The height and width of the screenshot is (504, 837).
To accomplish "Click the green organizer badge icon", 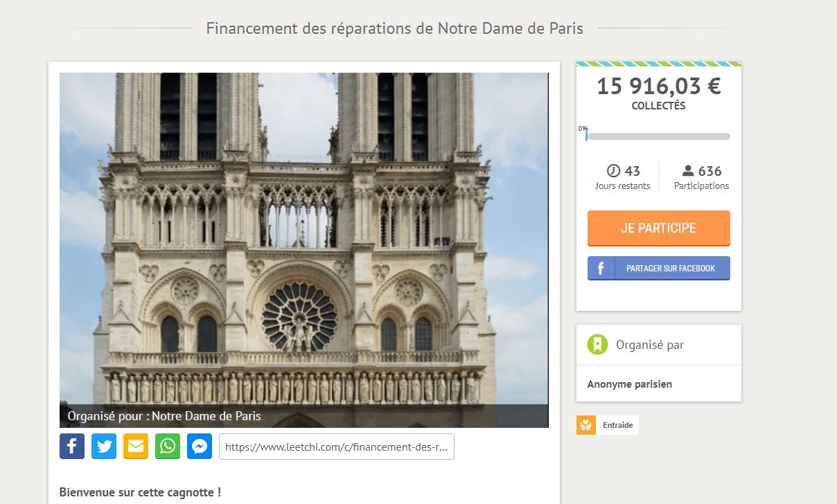I will (x=597, y=344).
